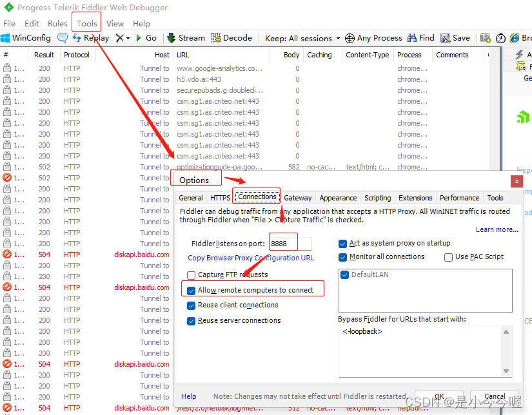Open the Rules menu
Screen dimensions: 532x415
[57, 23]
